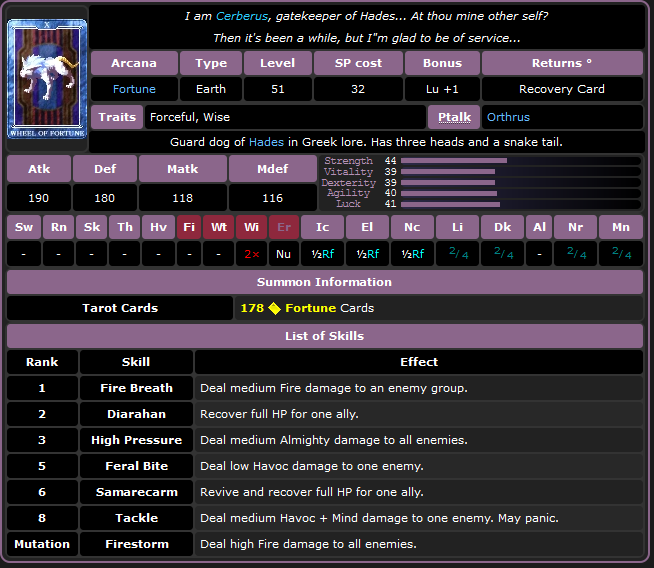Select the Tackle skill
Viewport: 654px width, 568px height.
[136, 518]
